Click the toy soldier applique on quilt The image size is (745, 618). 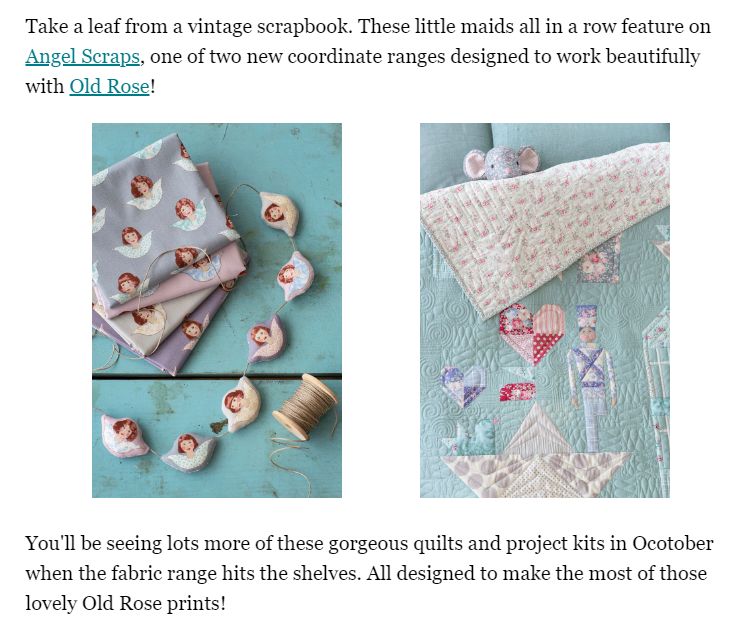coord(592,377)
